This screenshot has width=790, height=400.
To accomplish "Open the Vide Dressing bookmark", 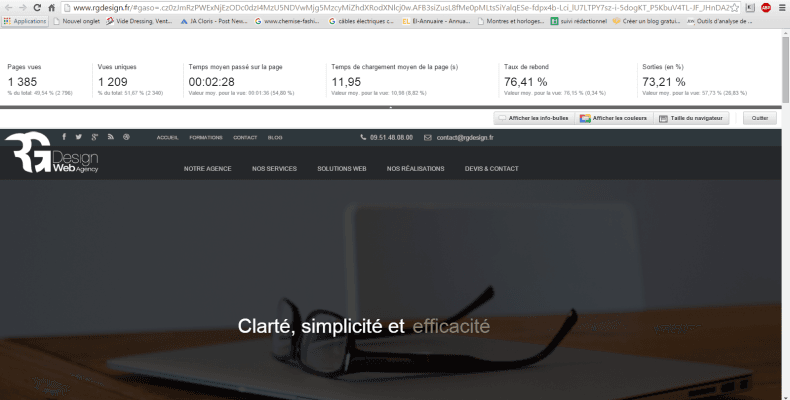I will pyautogui.click(x=140, y=21).
